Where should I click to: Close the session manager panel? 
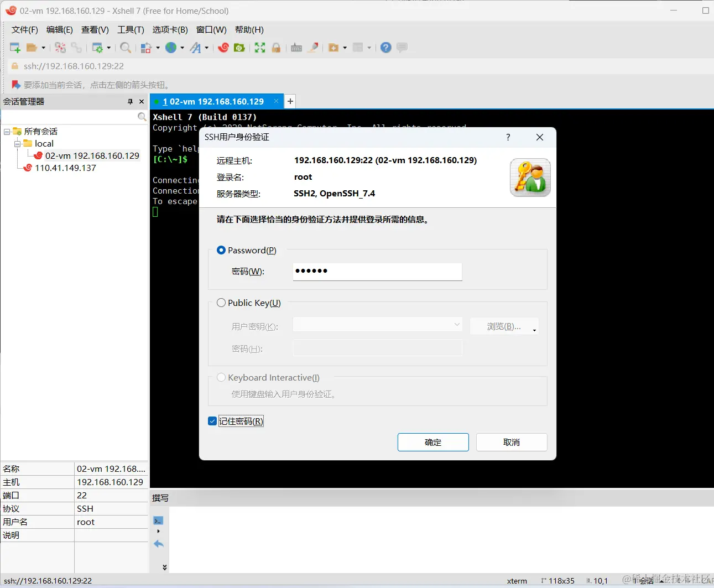[x=142, y=102]
